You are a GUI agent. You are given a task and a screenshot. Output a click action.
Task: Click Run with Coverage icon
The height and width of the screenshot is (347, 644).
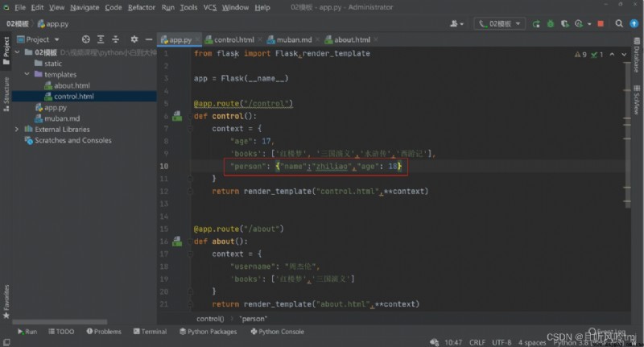click(565, 24)
